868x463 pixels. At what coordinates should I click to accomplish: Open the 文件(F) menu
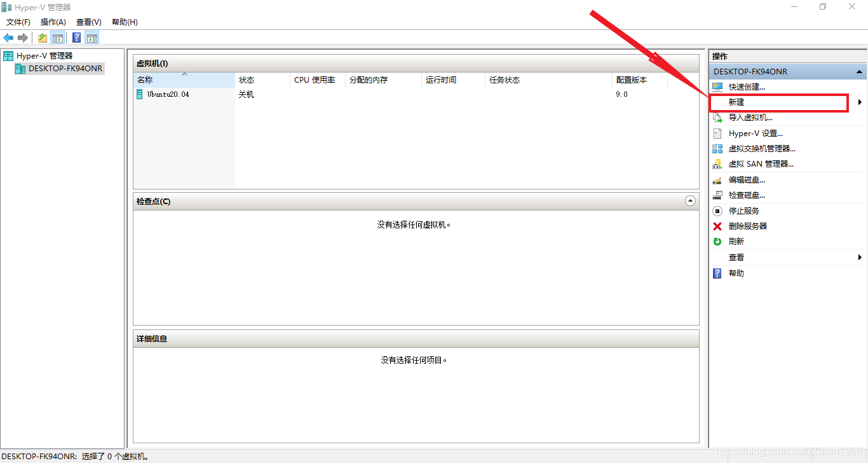tap(18, 22)
